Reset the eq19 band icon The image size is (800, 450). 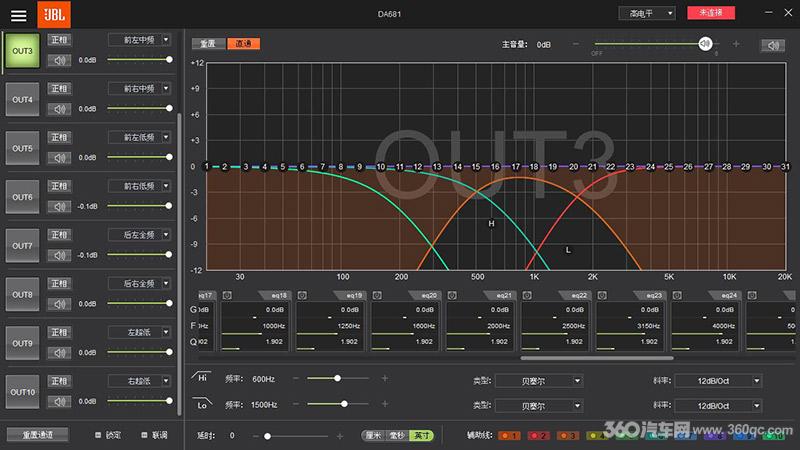click(x=302, y=295)
